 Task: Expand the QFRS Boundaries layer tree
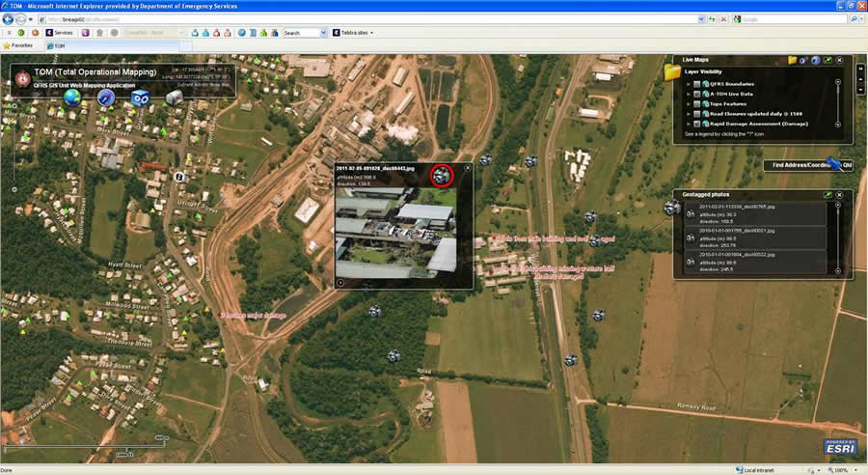tap(689, 84)
